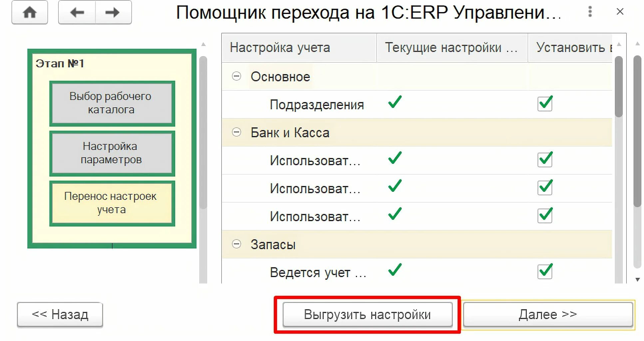Open the Настройка параметров step
Viewport: 644px width, 341px height.
pos(112,154)
